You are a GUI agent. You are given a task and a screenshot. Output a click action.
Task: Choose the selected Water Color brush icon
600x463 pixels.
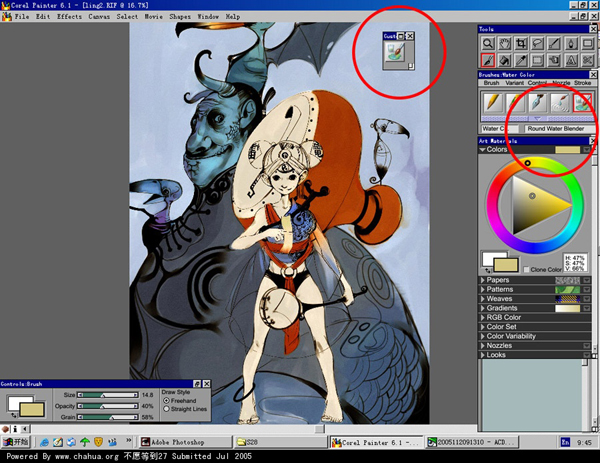pyautogui.click(x=582, y=103)
